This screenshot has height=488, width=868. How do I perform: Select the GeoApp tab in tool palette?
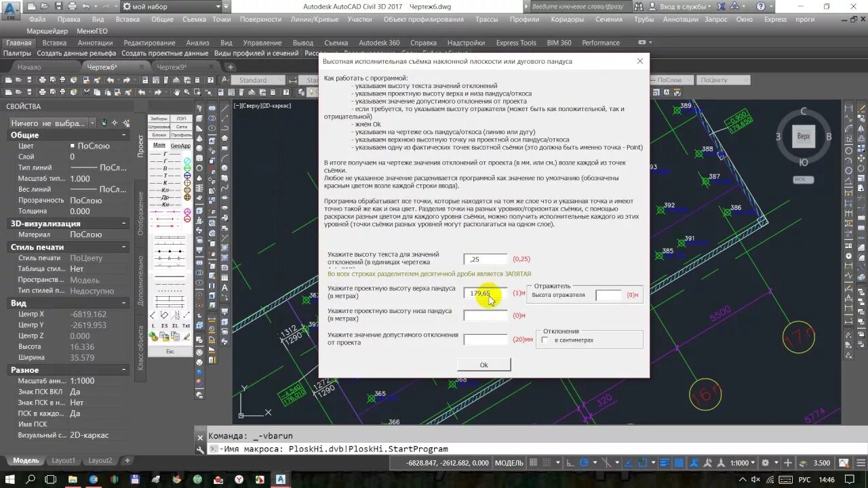pos(180,145)
